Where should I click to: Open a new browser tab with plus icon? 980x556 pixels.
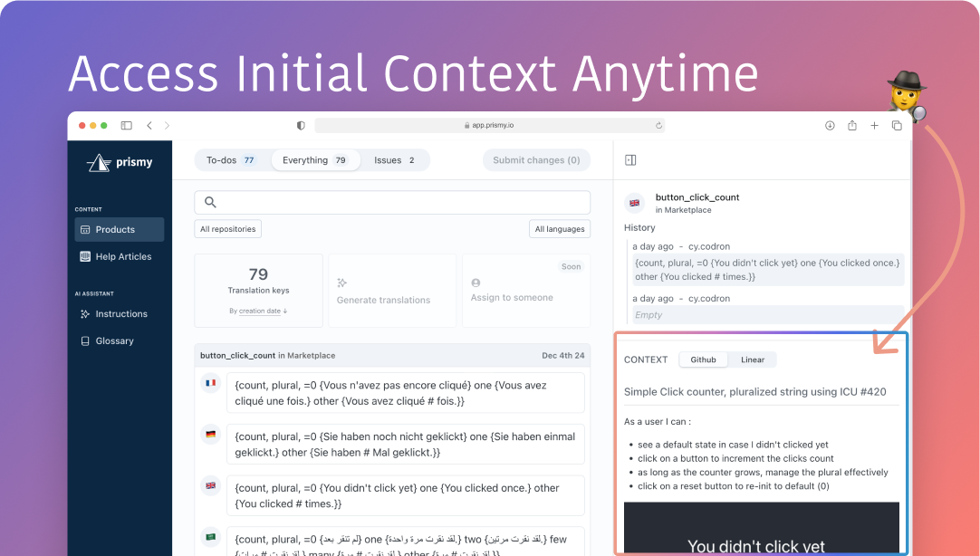click(874, 126)
